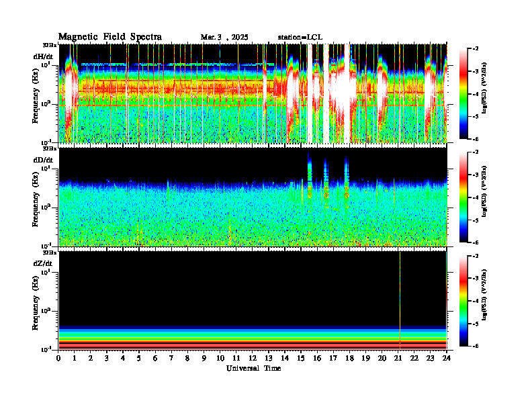Click the hour '1' tick label
Screen dimensions: 532x411
[x=75, y=359]
